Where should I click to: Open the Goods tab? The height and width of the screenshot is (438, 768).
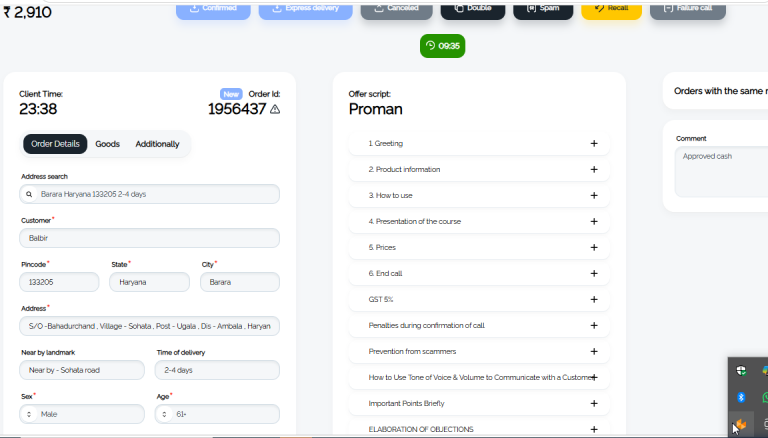pos(107,144)
